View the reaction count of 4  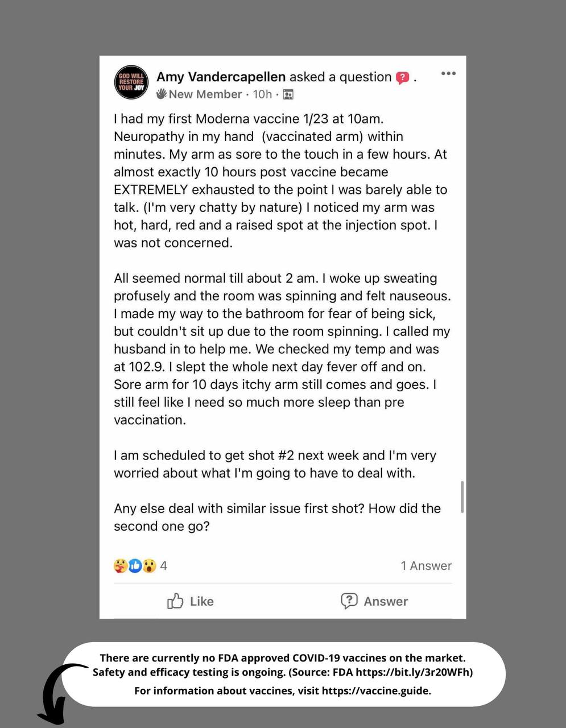[164, 566]
